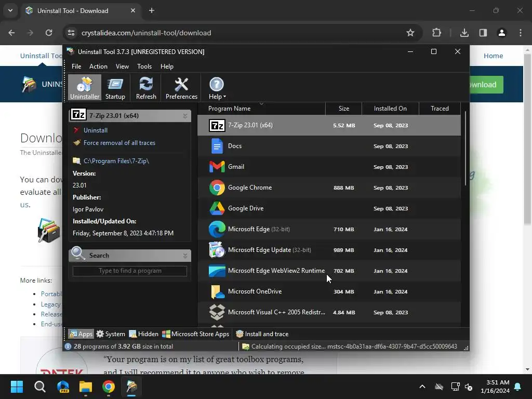Select the Google Drive app icon
The width and height of the screenshot is (532, 399).
217,208
